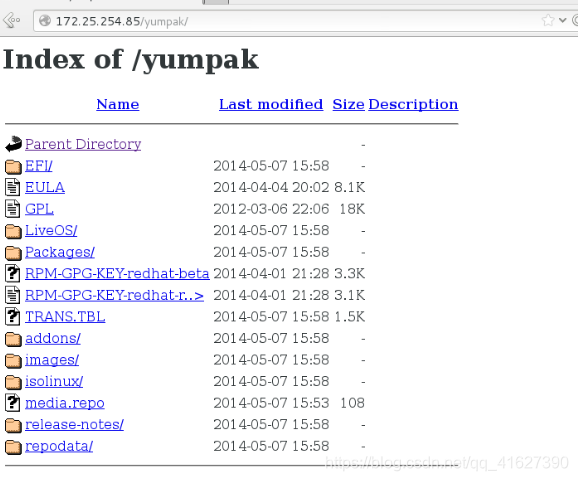Click the repodata folder icon

(x=13, y=447)
